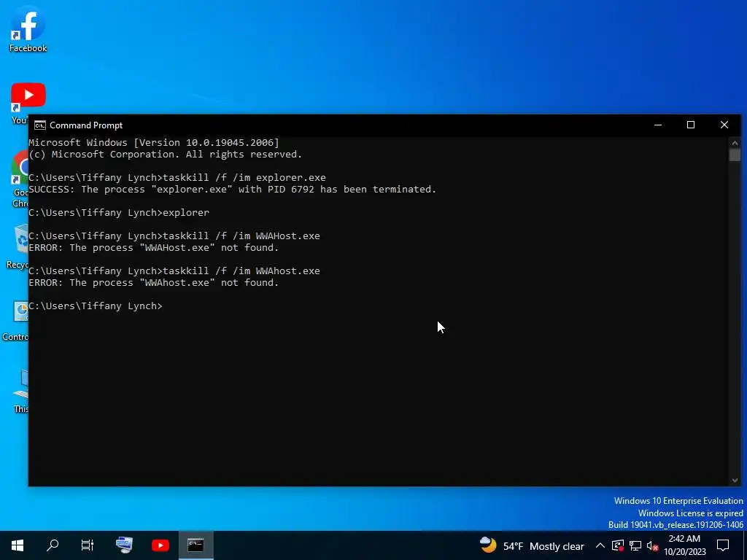This screenshot has height=560, width=747.
Task: Click the 'Microsoft Windows [Version 10.0.19045.2006]' line
Action: click(153, 142)
